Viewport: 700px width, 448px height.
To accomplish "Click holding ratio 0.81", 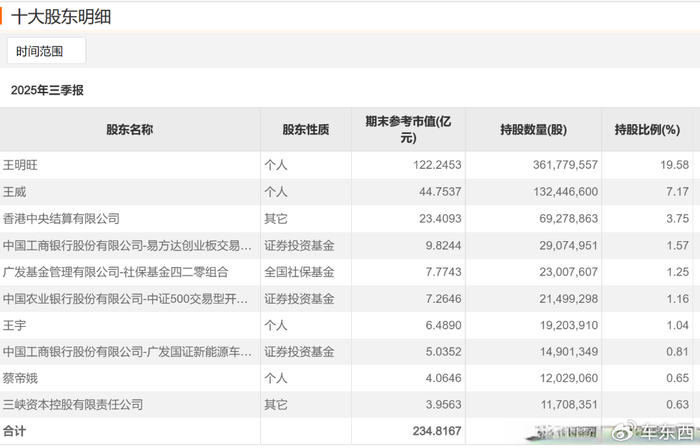I will (678, 352).
